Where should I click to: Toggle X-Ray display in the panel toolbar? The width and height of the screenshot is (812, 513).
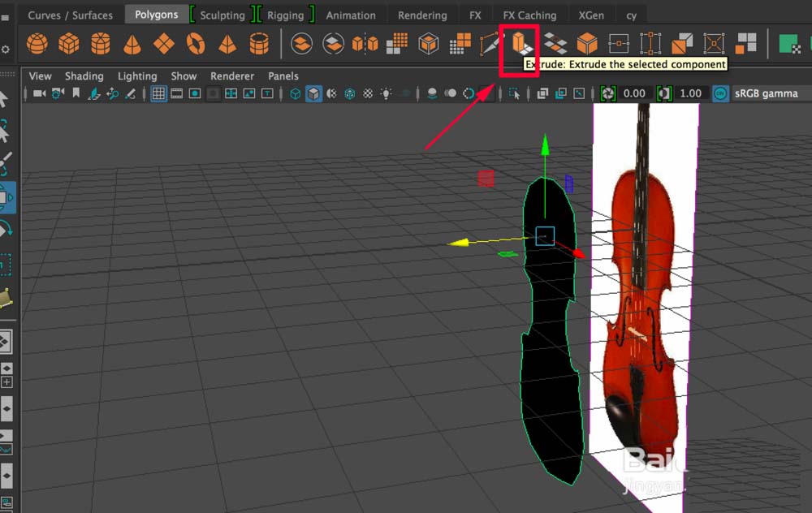coord(542,93)
